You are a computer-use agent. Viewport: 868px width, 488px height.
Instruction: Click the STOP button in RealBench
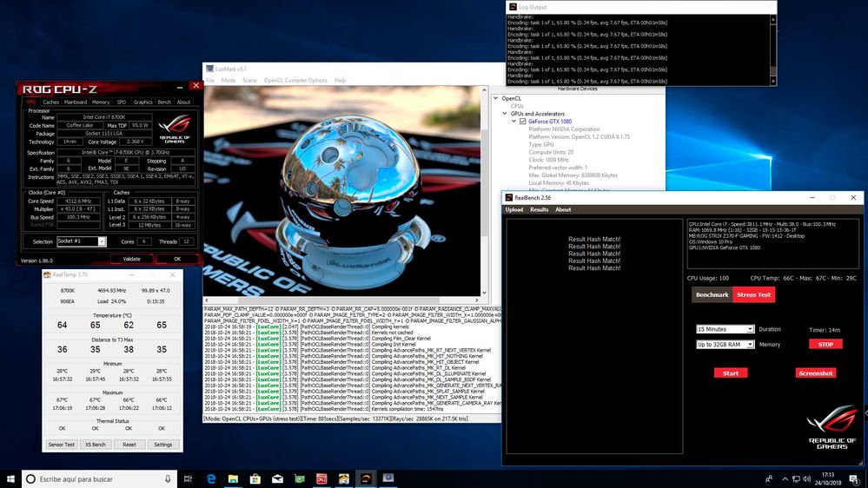point(825,344)
